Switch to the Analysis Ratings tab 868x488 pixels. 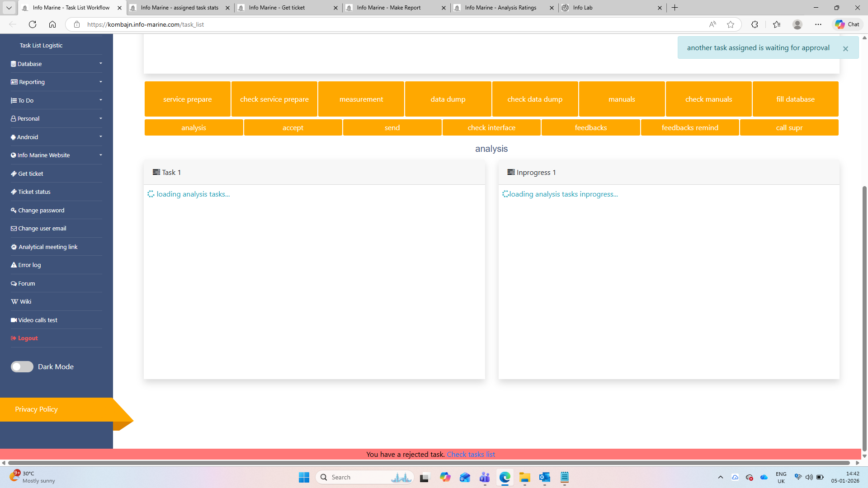point(500,8)
